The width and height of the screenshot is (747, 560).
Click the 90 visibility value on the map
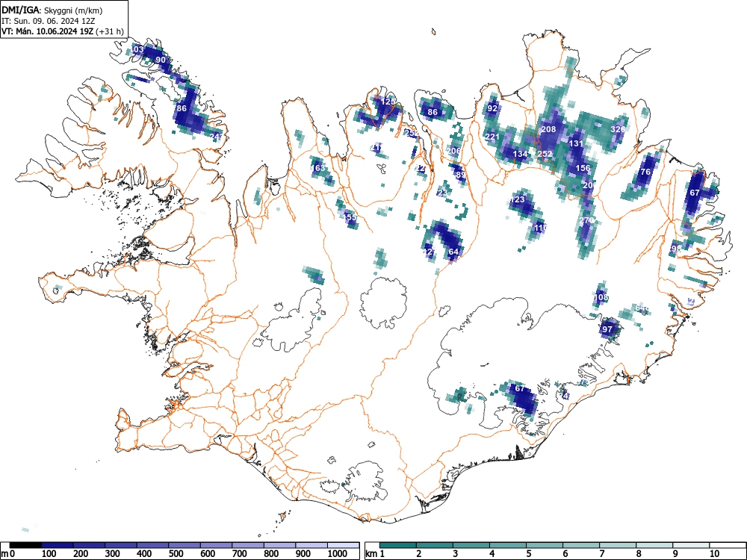[x=161, y=60]
